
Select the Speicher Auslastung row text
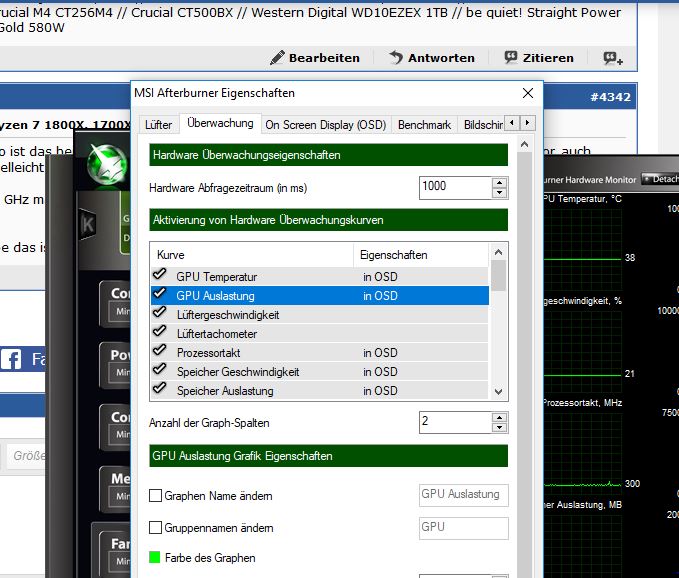point(225,391)
